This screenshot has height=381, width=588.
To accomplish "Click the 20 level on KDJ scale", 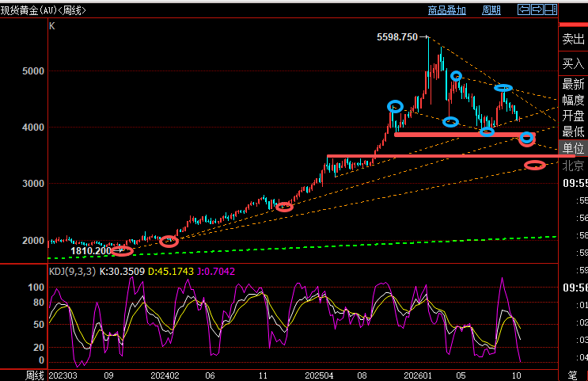I will [39, 348].
